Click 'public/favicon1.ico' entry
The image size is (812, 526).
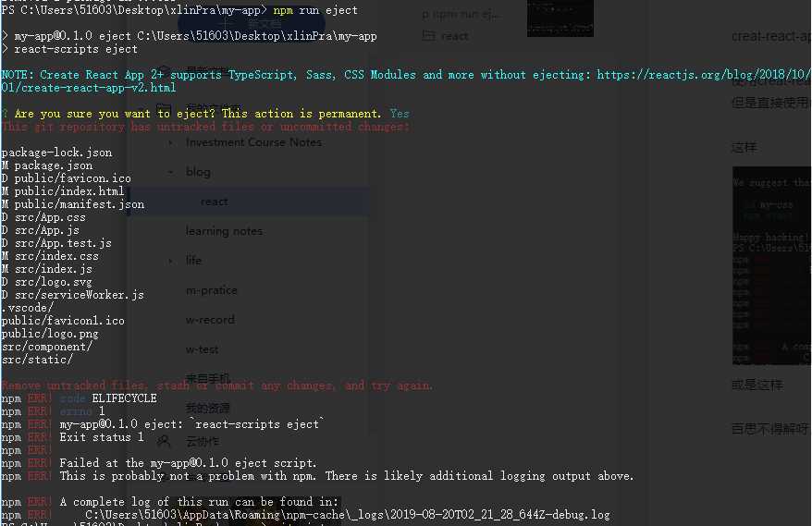[x=63, y=321]
